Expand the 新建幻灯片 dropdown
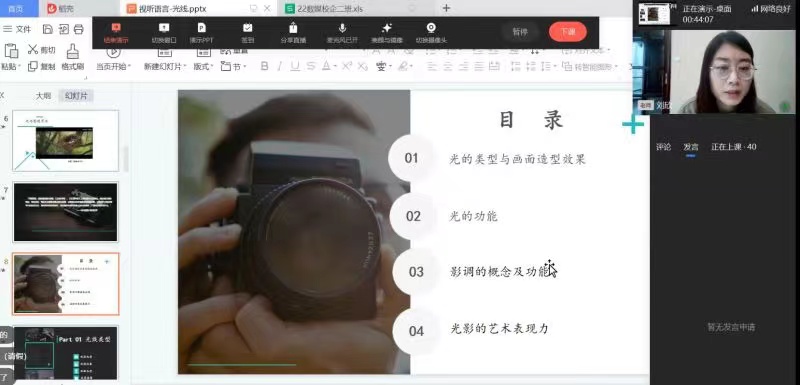 [184, 67]
